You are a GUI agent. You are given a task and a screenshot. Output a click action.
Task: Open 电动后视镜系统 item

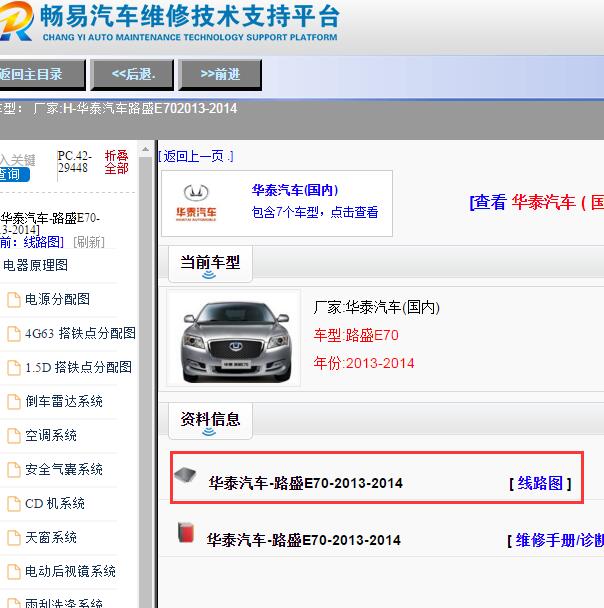[x=70, y=572]
